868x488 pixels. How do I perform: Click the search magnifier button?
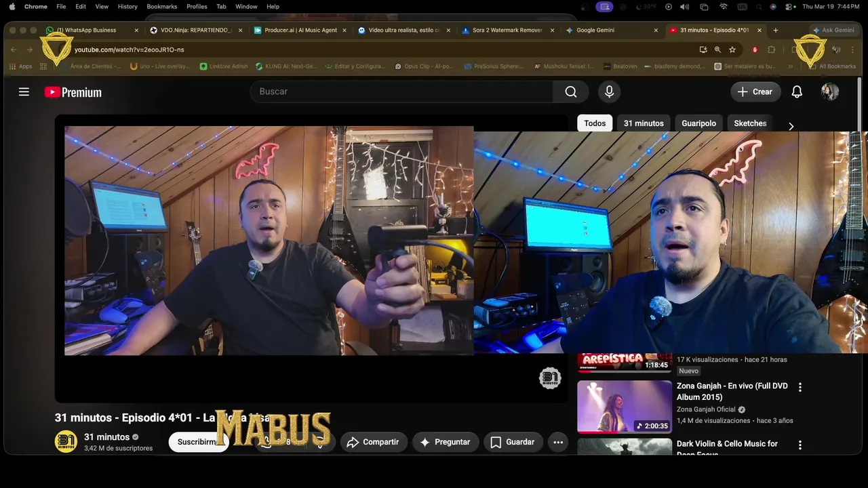point(571,91)
